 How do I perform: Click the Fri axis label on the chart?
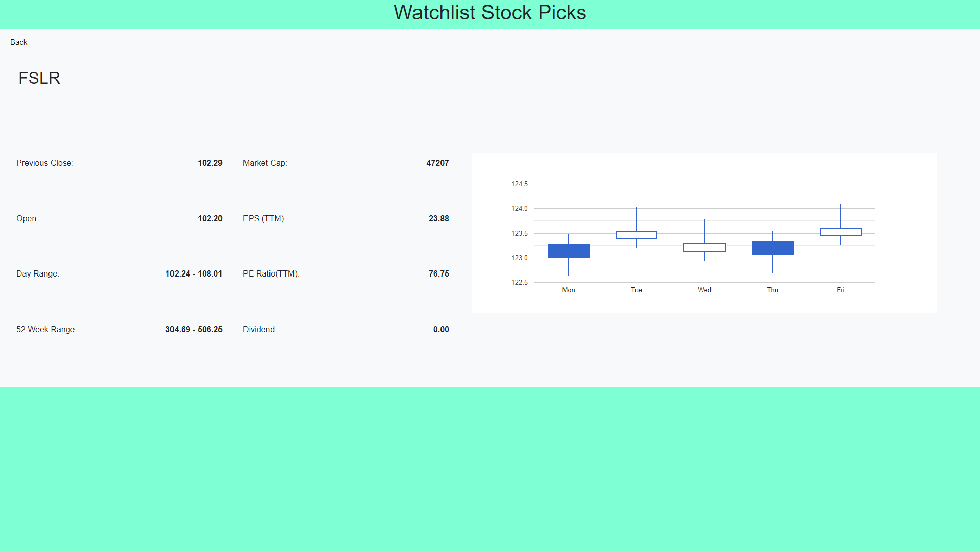(x=841, y=290)
